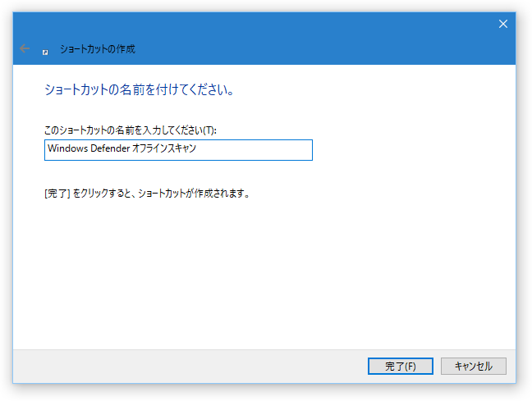Close the ショートカットの作成 dialog with X

[502, 24]
